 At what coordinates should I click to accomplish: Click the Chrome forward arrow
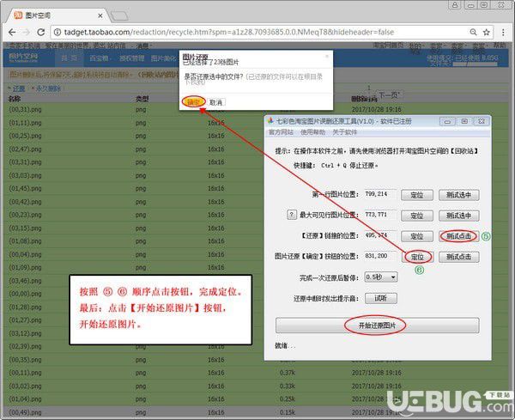tap(27, 32)
